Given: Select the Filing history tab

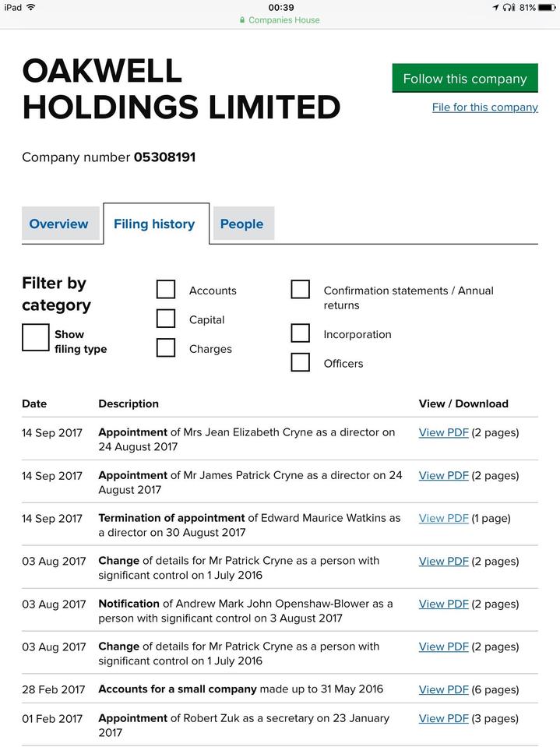Looking at the screenshot, I should 154,224.
